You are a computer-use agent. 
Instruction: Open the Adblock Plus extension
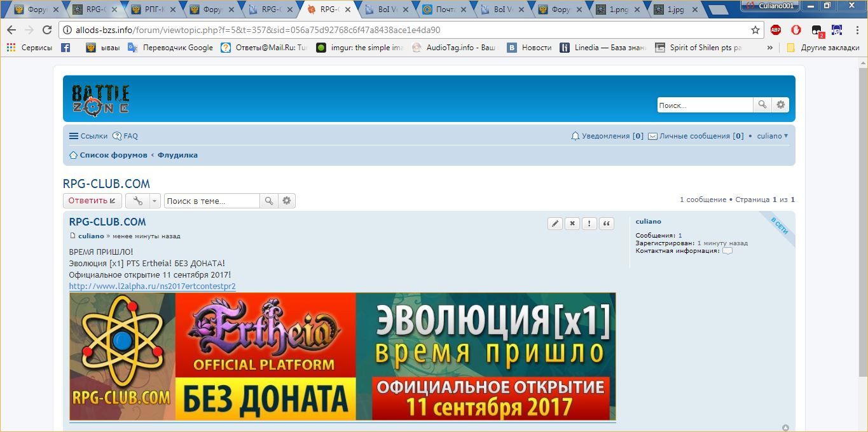[x=776, y=30]
